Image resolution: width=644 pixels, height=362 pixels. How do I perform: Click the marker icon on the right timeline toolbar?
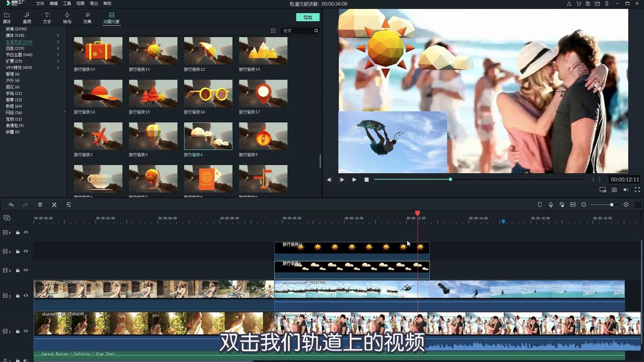(x=539, y=205)
